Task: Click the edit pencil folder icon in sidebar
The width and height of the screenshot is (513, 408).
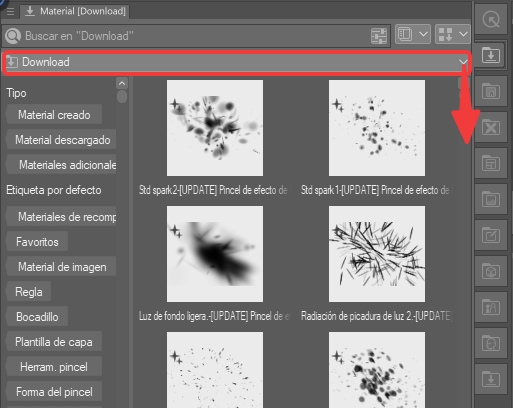Action: click(x=491, y=236)
